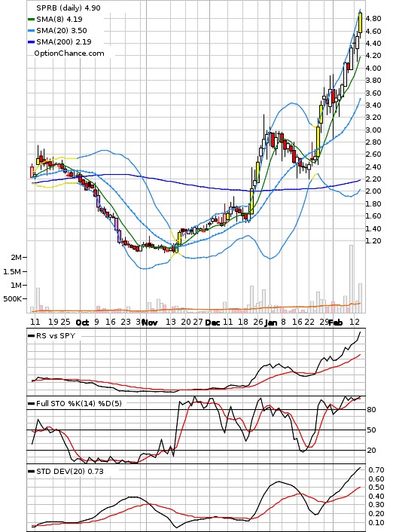Click the light blue SMA(20) legend swatch
The image size is (396, 532).
pyautogui.click(x=31, y=31)
